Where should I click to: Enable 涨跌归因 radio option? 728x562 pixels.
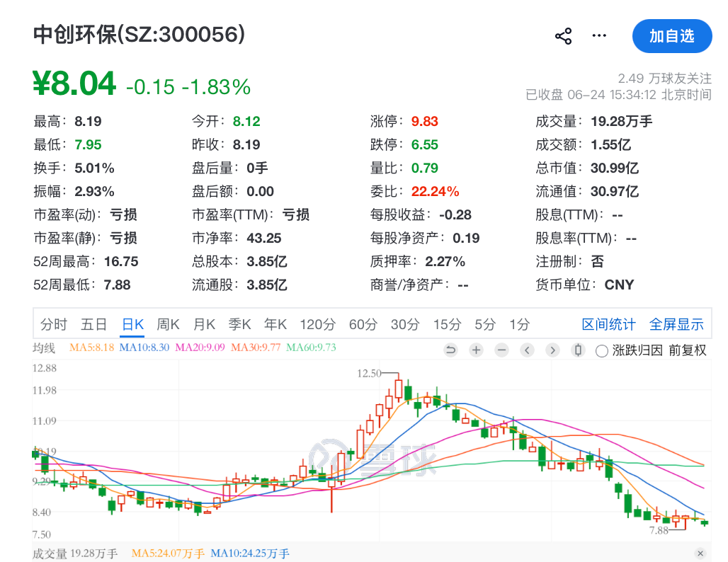click(x=602, y=351)
